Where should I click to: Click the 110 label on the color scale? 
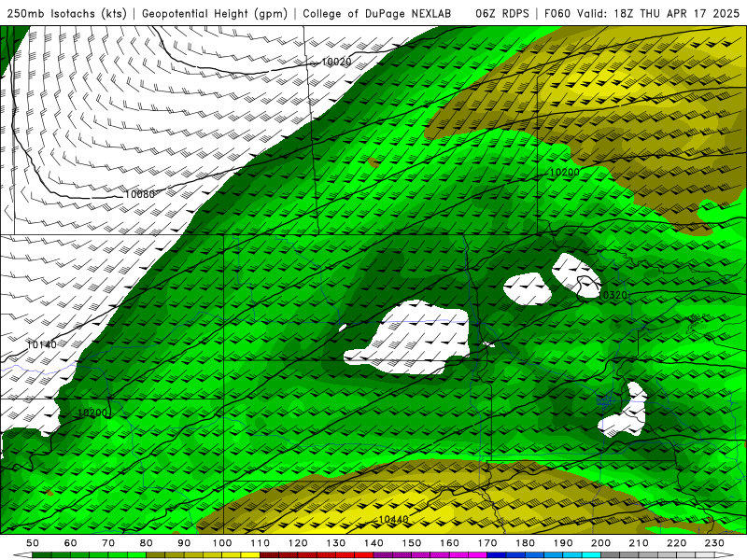[x=261, y=543]
